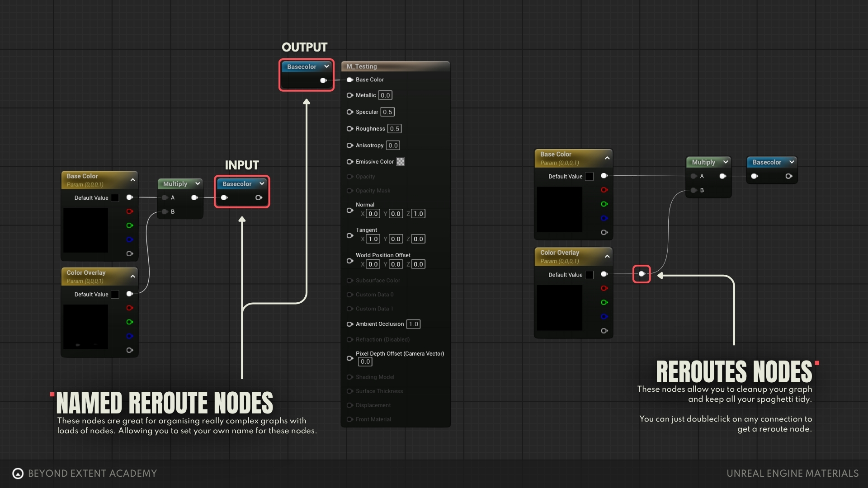Image resolution: width=868 pixels, height=488 pixels.
Task: Click the Beyond Extent Academy logo icon
Action: [18, 473]
